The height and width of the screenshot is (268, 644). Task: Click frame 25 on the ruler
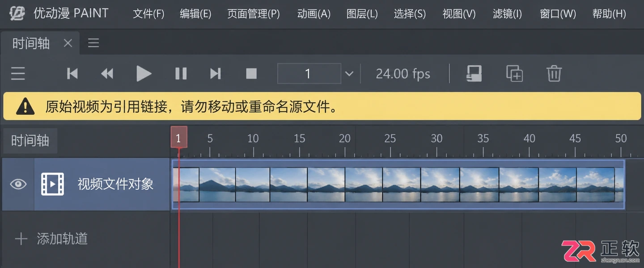coord(390,138)
